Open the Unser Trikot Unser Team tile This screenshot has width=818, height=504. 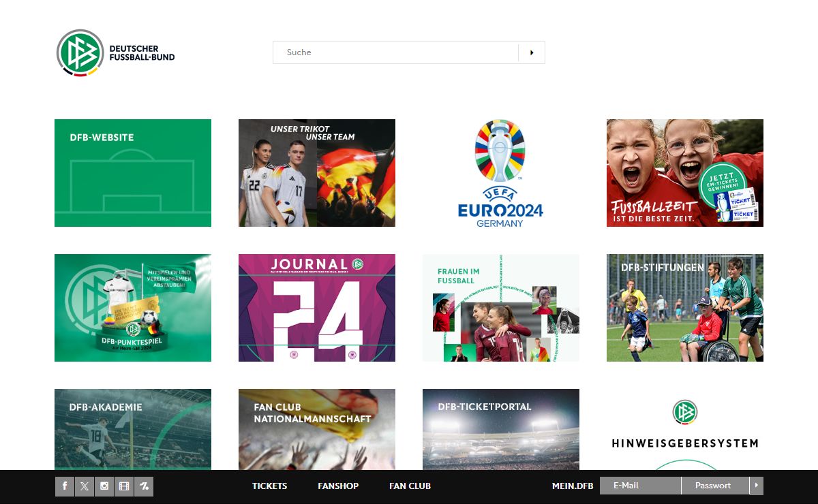[317, 173]
